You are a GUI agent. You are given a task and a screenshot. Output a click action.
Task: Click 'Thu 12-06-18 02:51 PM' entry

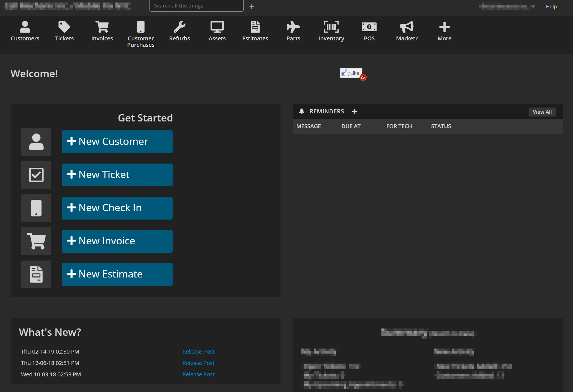click(50, 363)
